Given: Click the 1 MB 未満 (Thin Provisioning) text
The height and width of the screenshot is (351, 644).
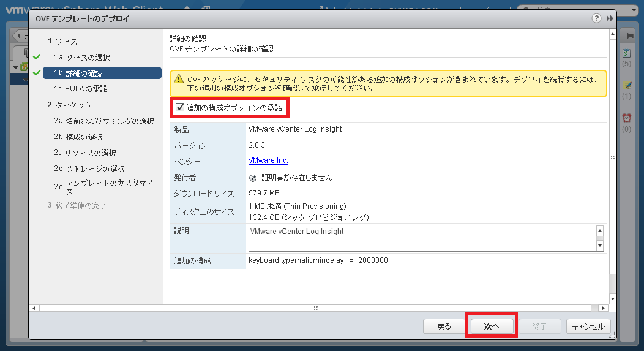Looking at the screenshot, I should [298, 206].
